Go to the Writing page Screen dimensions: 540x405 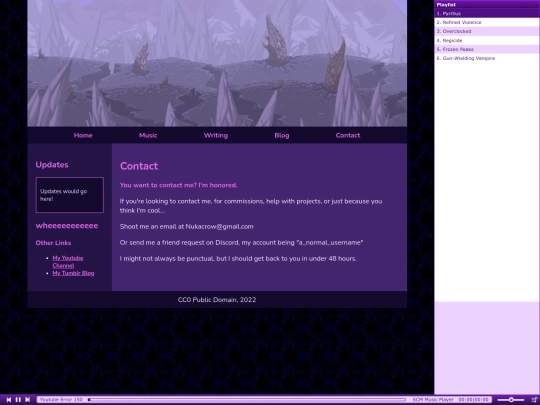[x=216, y=135]
